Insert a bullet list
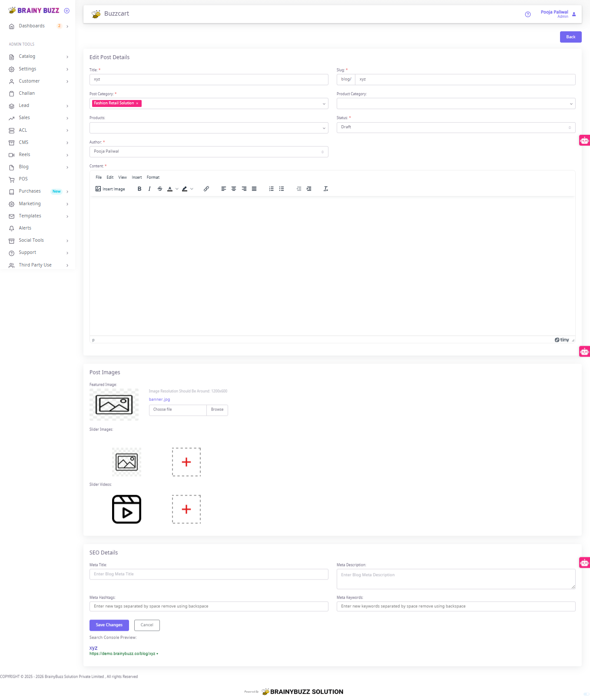The height and width of the screenshot is (700, 590). [x=282, y=189]
